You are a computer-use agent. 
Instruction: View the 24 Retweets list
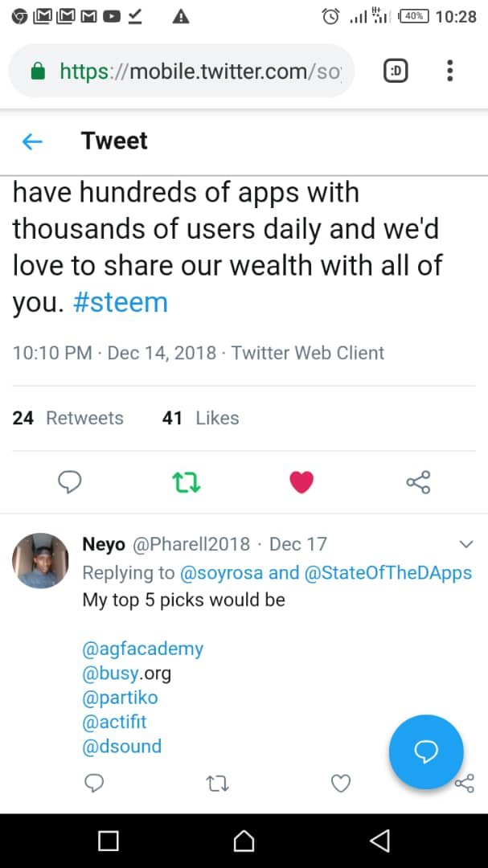point(68,418)
